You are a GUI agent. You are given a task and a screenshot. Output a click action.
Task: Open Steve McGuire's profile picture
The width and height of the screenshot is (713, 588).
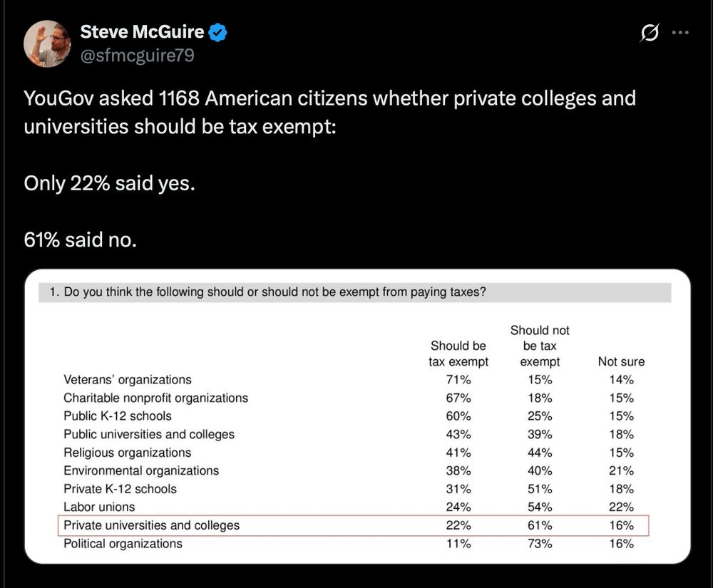(47, 43)
